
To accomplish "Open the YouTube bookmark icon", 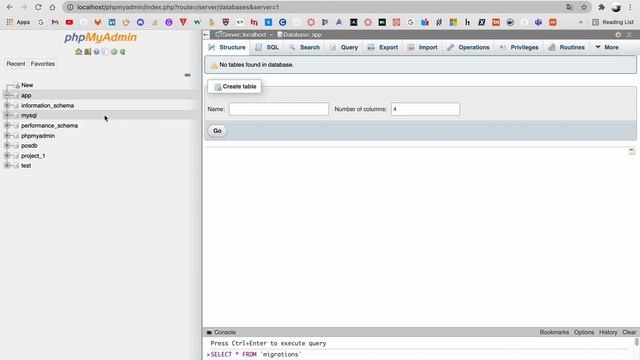I will click(x=69, y=22).
